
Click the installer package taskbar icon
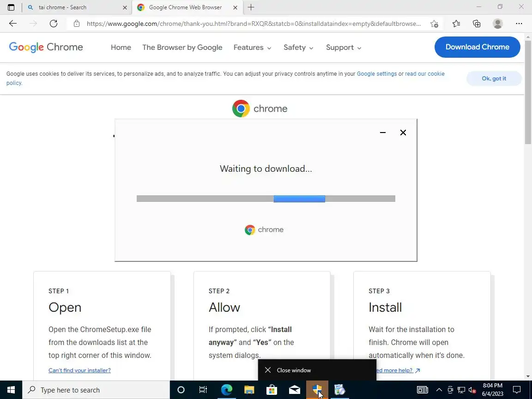[339, 390]
